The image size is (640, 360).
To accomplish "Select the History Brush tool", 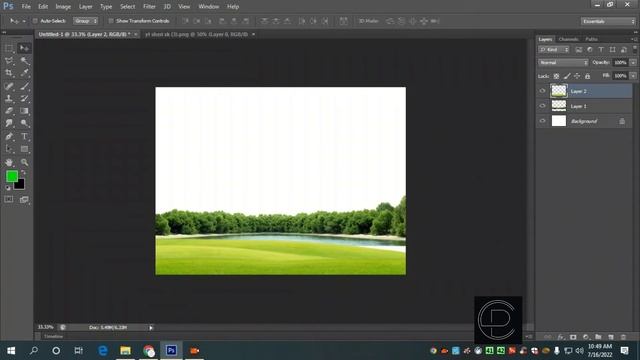I will (24, 98).
